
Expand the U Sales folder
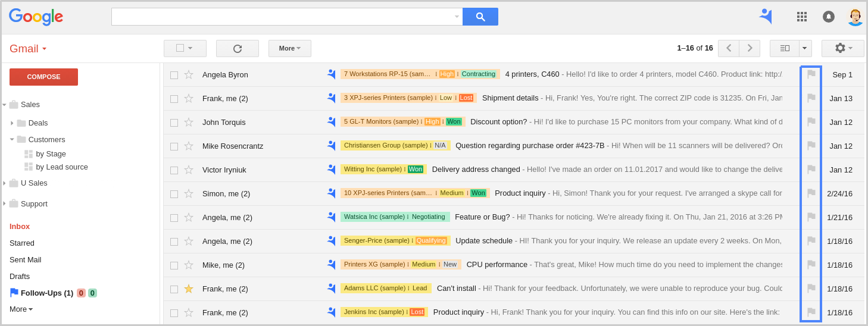4,183
